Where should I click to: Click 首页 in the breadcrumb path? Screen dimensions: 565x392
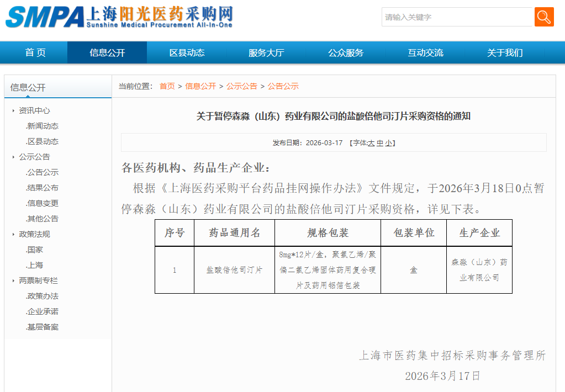point(167,86)
